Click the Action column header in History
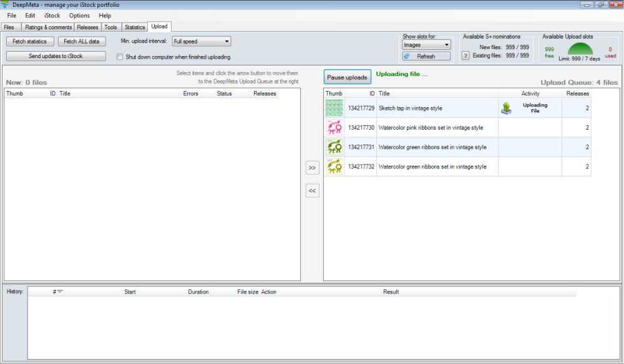This screenshot has width=624, height=364. click(268, 292)
